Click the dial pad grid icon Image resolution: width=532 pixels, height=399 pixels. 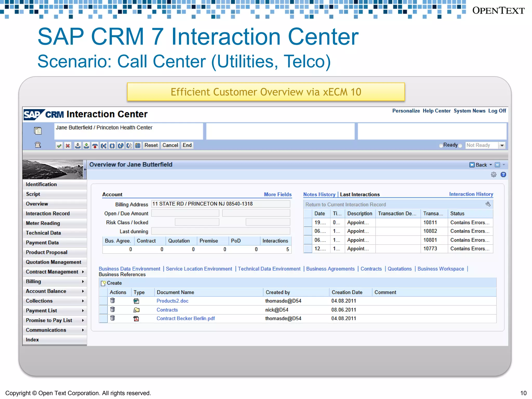click(138, 145)
